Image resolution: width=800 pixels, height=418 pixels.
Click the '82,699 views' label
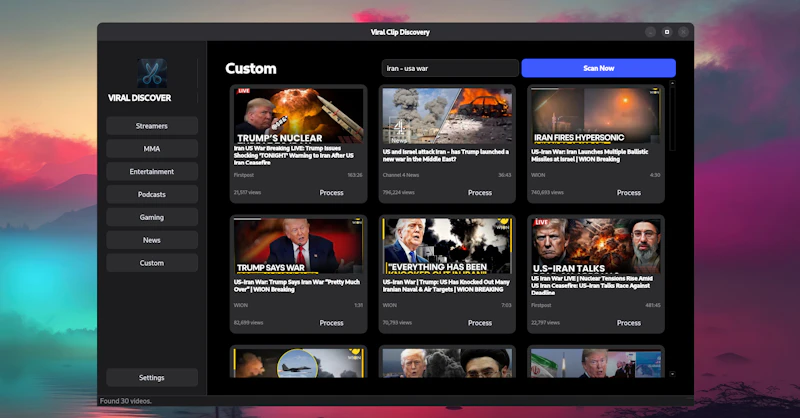(x=248, y=323)
